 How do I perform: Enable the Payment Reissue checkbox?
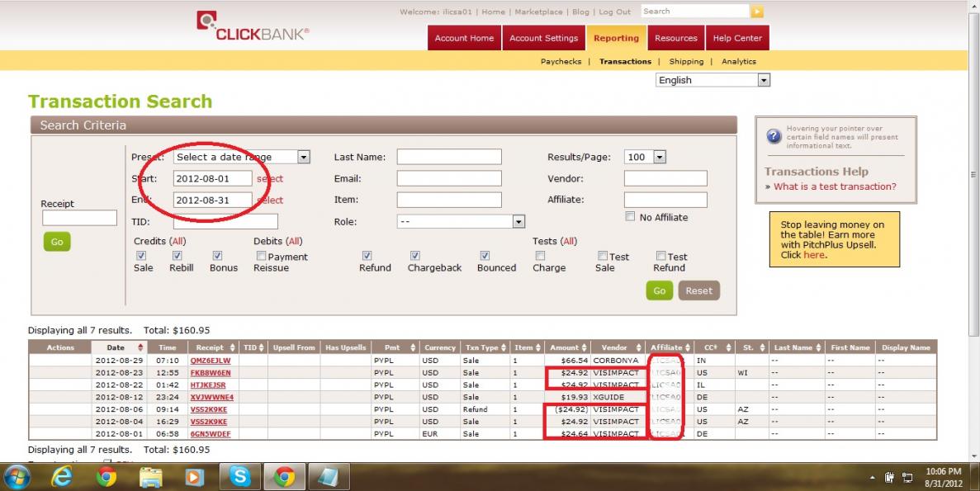point(261,256)
